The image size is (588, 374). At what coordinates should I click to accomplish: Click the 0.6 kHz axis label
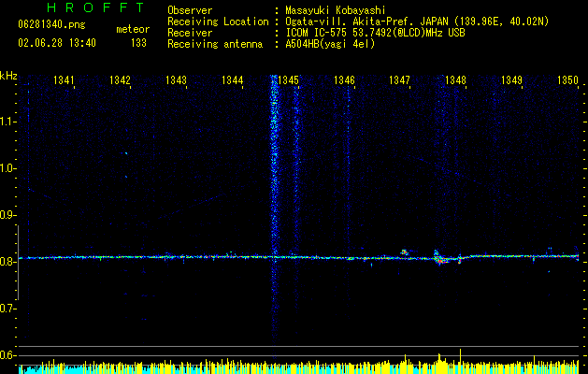(x=7, y=355)
